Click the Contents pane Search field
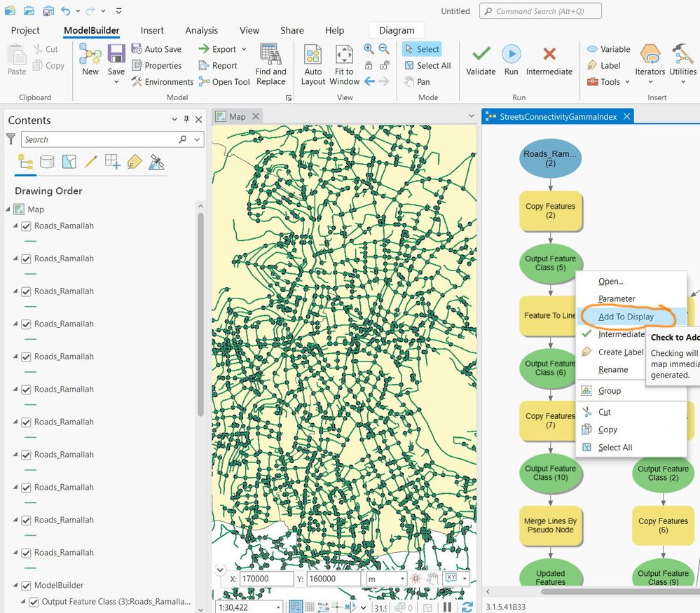This screenshot has width=700, height=613. pyautogui.click(x=98, y=139)
